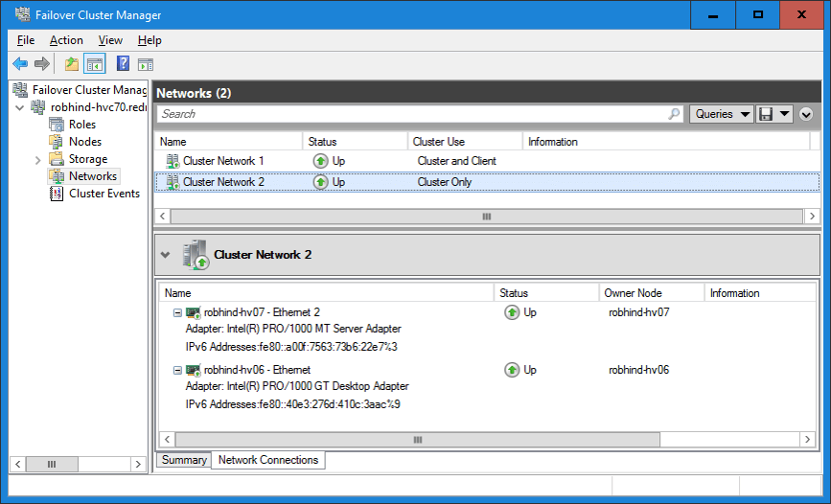Collapse the robhind-hvc70 cluster tree node
Viewport: 831px width, 504px height.
point(20,107)
